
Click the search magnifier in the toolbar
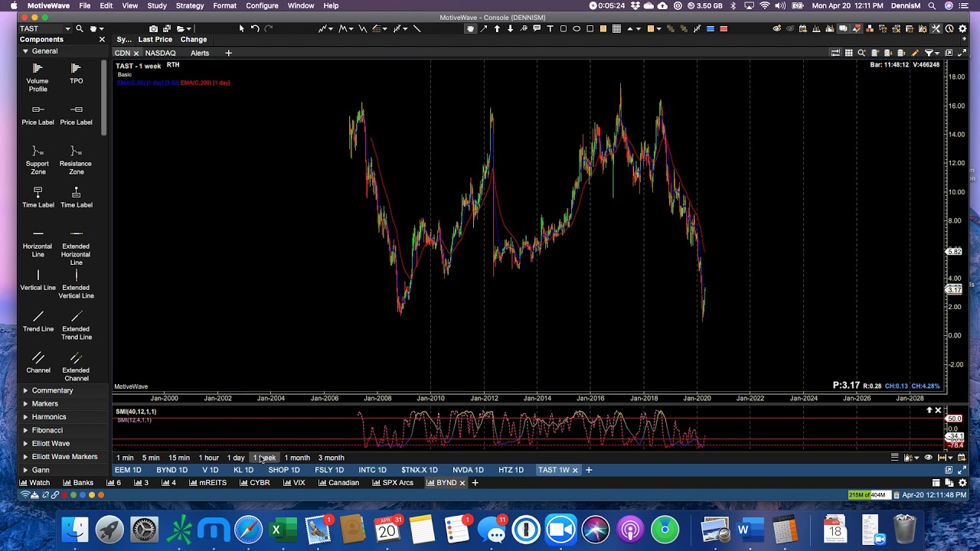79,28
